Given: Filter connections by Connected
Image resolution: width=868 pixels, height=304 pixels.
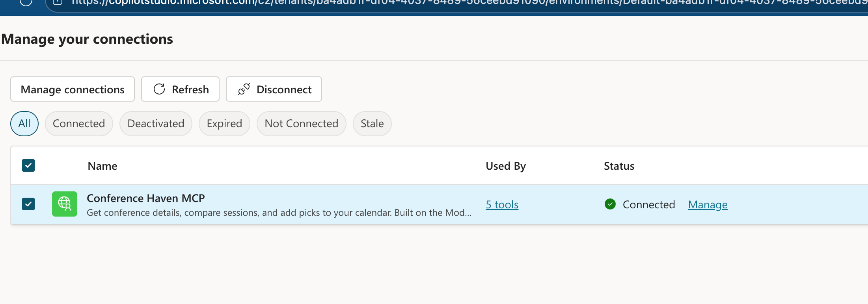Looking at the screenshot, I should point(79,124).
